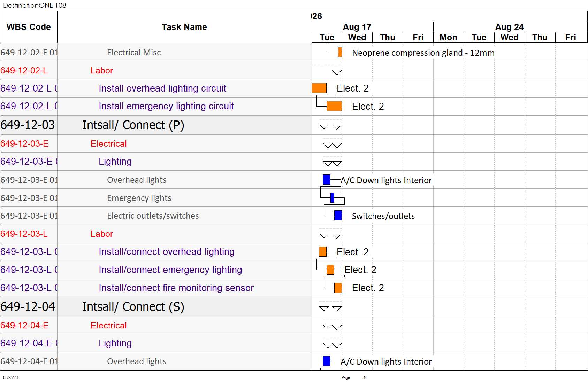Click the Task Name column header

click(184, 27)
